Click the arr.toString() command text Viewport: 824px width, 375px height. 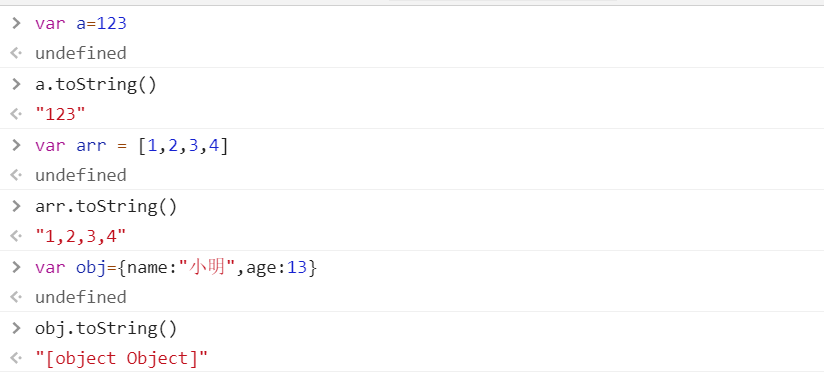(106, 206)
